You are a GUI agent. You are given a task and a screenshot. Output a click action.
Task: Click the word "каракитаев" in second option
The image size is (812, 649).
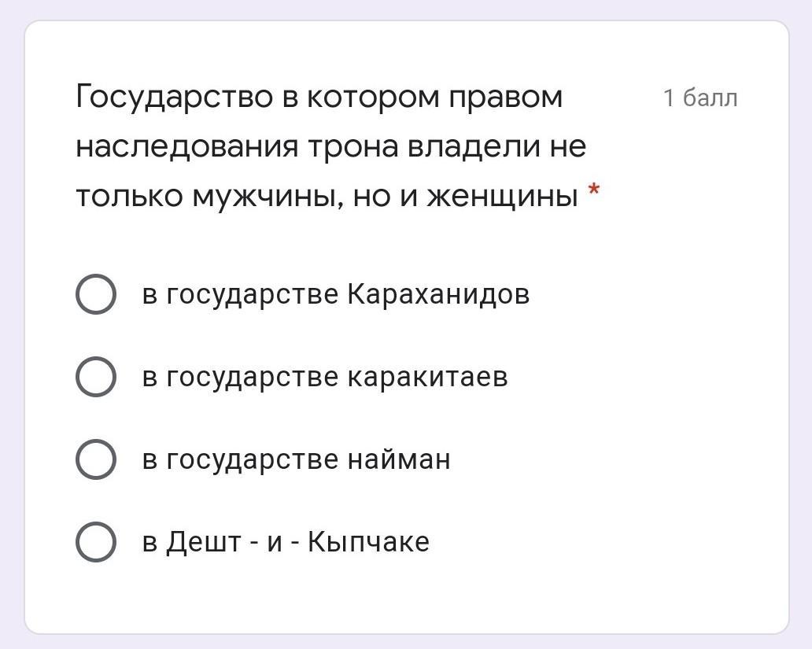427,377
